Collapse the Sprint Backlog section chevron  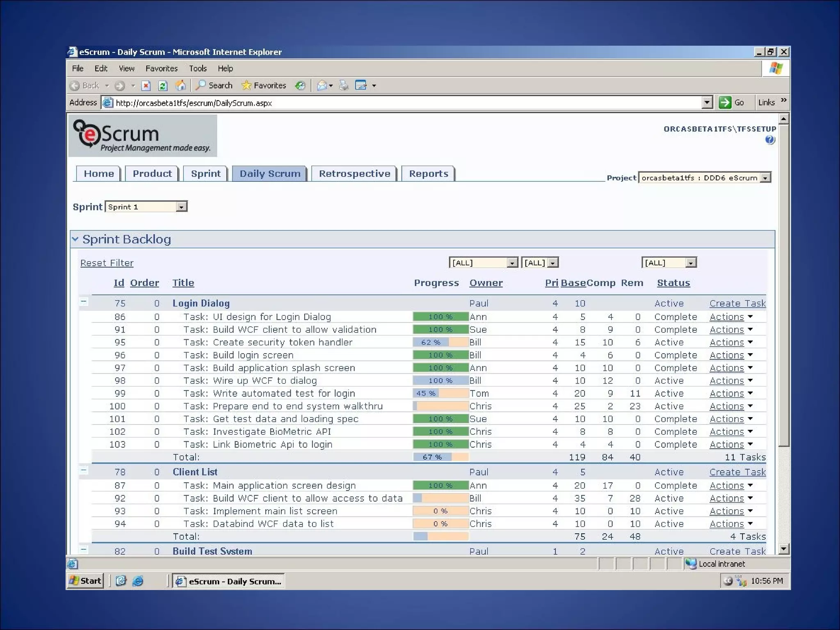(x=75, y=239)
